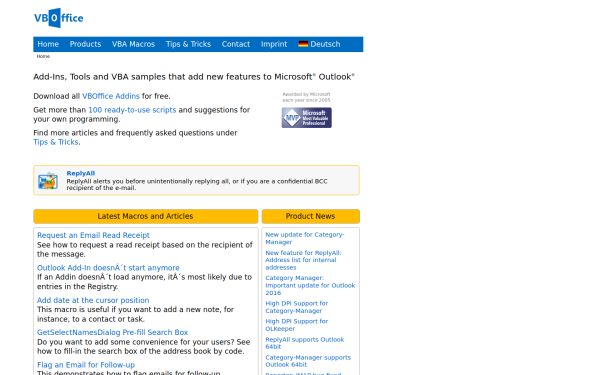
Task: Click the Product News header
Action: pos(310,216)
